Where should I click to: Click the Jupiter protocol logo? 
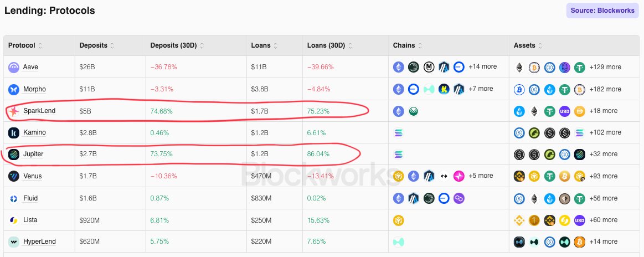tap(14, 155)
